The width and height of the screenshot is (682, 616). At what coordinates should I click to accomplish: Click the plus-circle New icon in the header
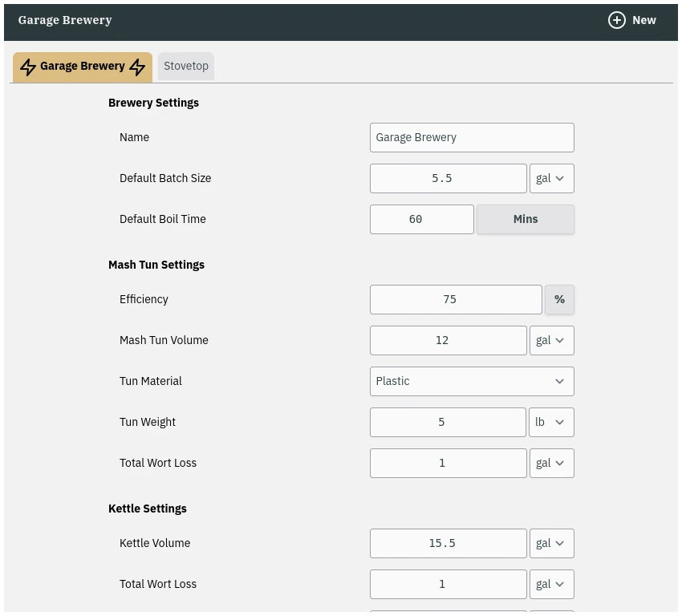point(617,20)
